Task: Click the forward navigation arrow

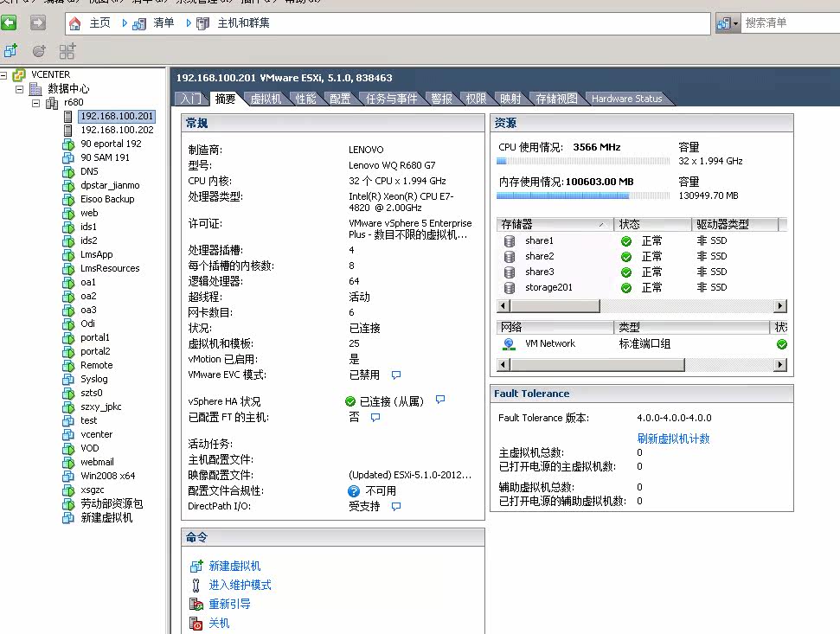Action: click(x=37, y=22)
